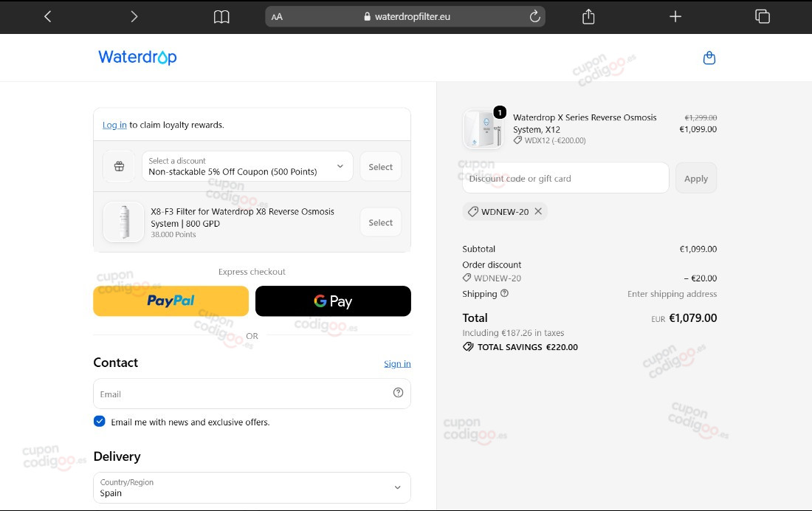
Task: Open the bookmarks book icon
Action: (221, 17)
